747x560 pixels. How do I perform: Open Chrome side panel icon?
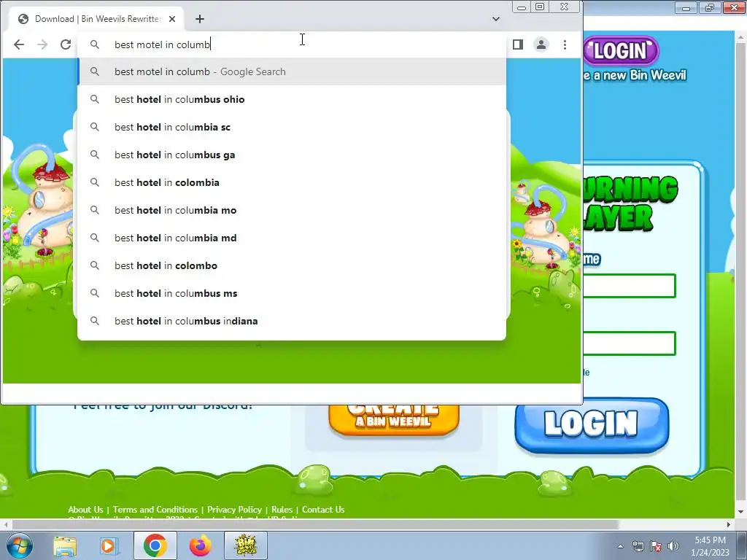click(x=518, y=44)
